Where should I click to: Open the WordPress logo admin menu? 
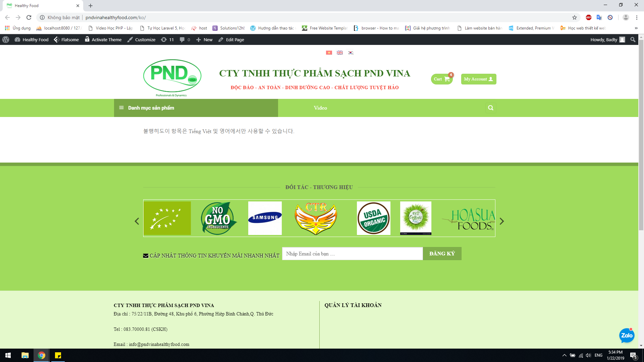(6, 40)
